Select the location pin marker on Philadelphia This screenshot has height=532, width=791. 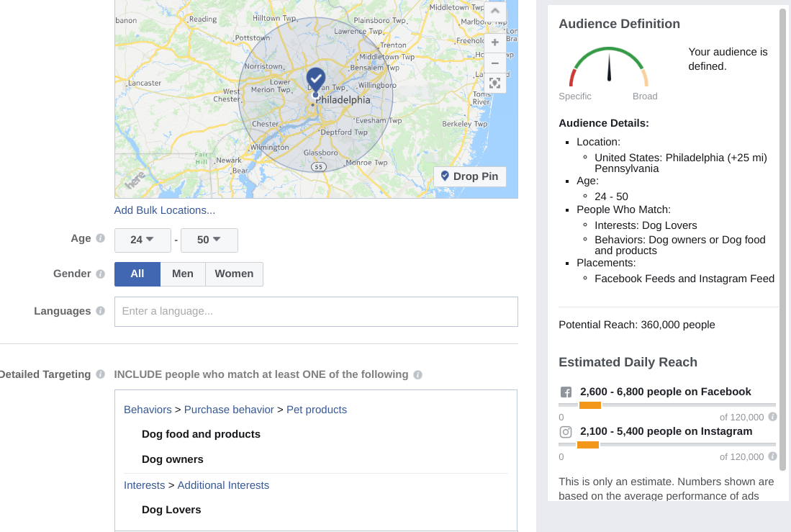[x=315, y=79]
